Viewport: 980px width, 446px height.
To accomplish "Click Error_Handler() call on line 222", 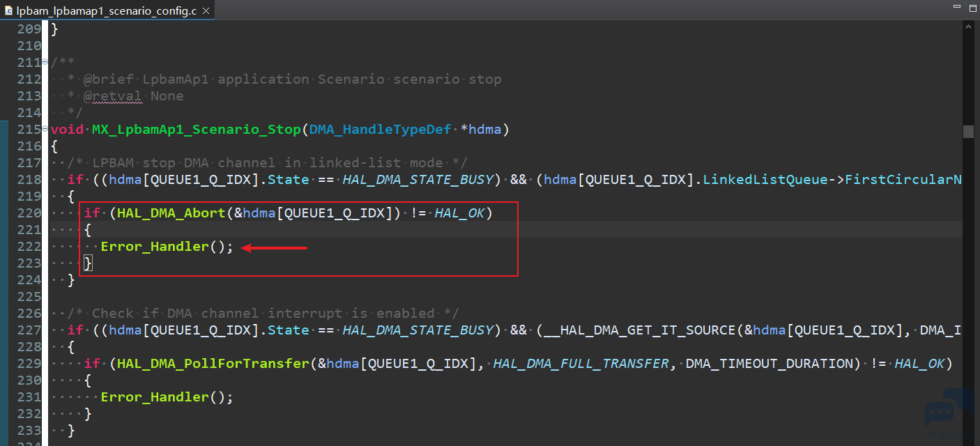I will (167, 247).
